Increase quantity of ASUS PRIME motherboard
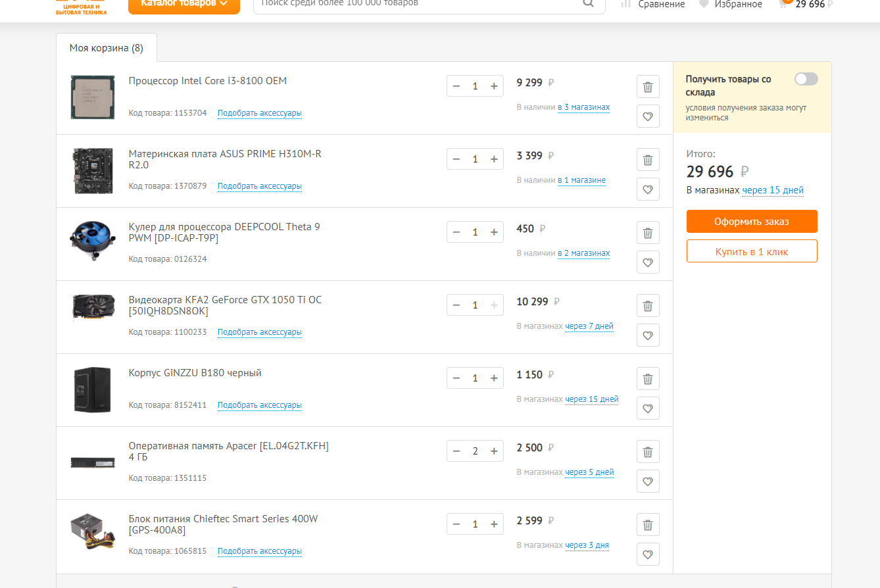The height and width of the screenshot is (588, 880). click(494, 159)
